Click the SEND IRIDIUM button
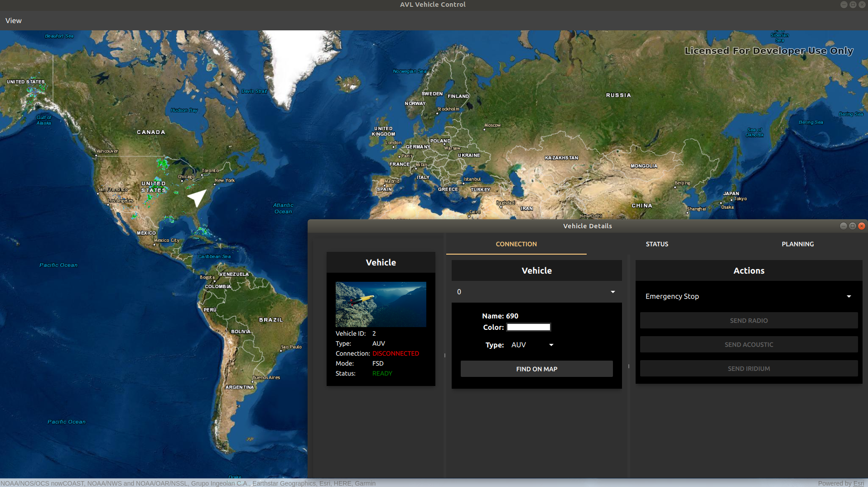This screenshot has width=868, height=487. 748,368
